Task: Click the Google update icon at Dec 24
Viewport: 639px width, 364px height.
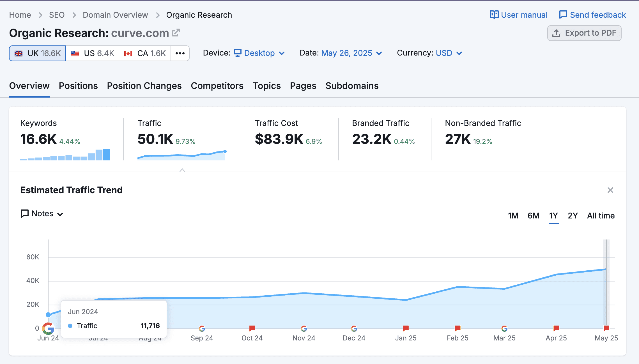Action: click(x=354, y=328)
